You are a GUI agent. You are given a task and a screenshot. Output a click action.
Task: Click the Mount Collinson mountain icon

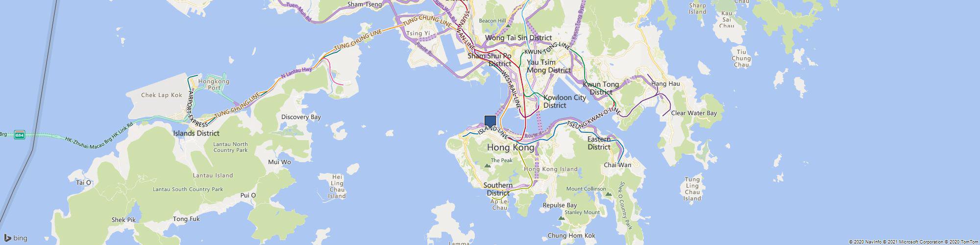pyautogui.click(x=608, y=195)
